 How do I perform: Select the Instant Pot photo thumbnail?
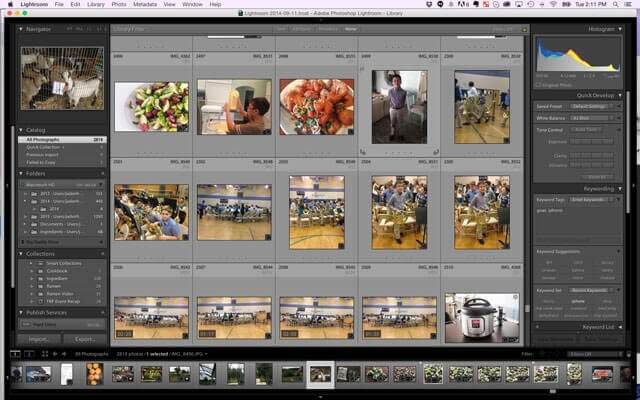click(481, 316)
